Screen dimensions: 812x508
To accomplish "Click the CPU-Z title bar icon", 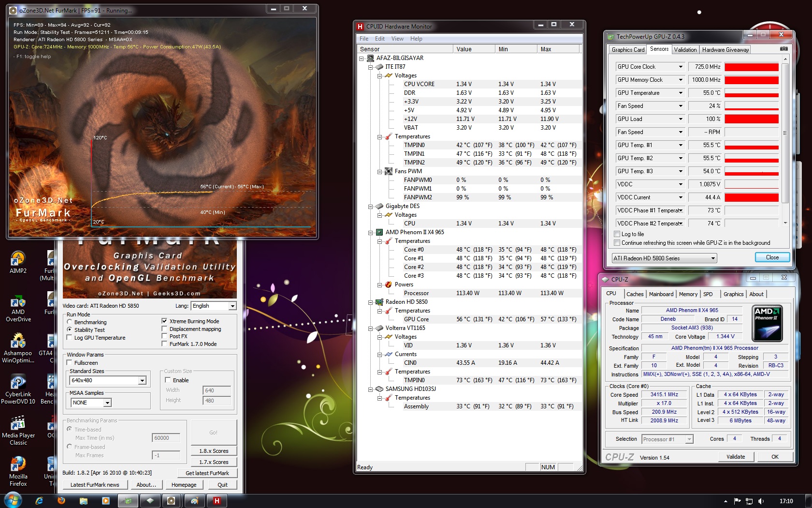I will coord(605,280).
